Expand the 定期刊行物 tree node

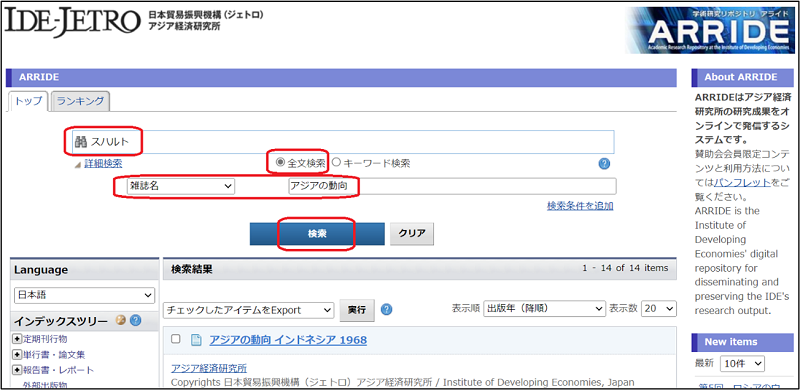pyautogui.click(x=17, y=339)
